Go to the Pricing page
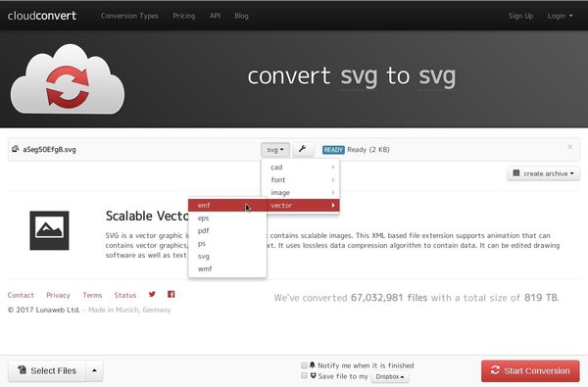Viewport: 588px width, 387px height. [x=184, y=16]
